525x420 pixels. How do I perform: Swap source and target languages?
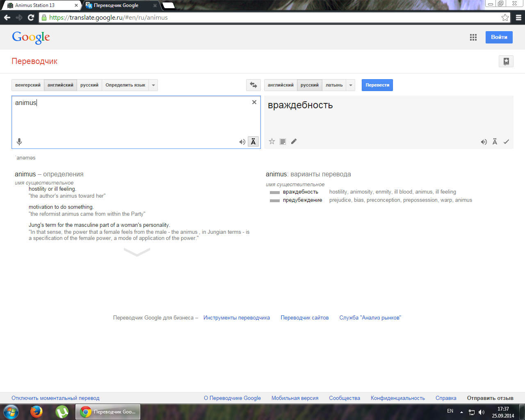pyautogui.click(x=253, y=85)
